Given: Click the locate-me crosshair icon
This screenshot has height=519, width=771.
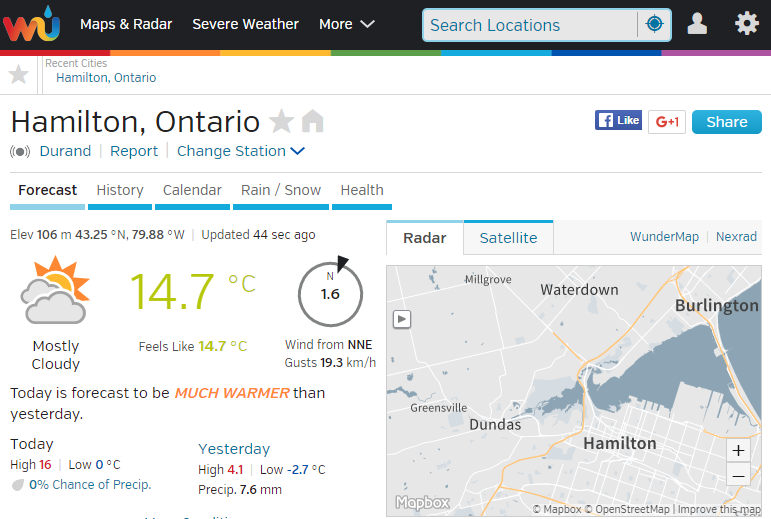Looking at the screenshot, I should click(x=654, y=24).
